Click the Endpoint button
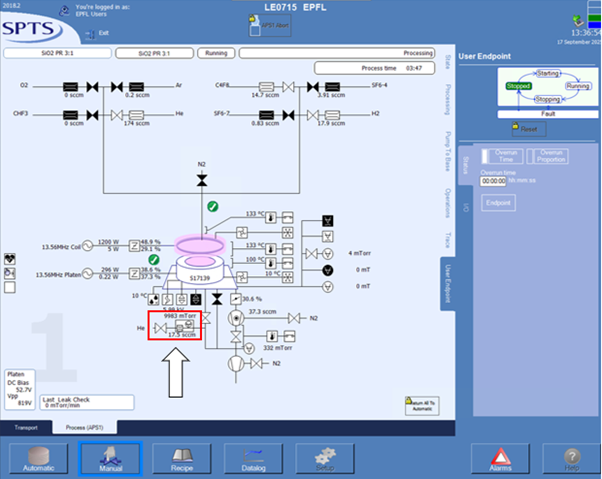This screenshot has width=602, height=479. pyautogui.click(x=497, y=202)
